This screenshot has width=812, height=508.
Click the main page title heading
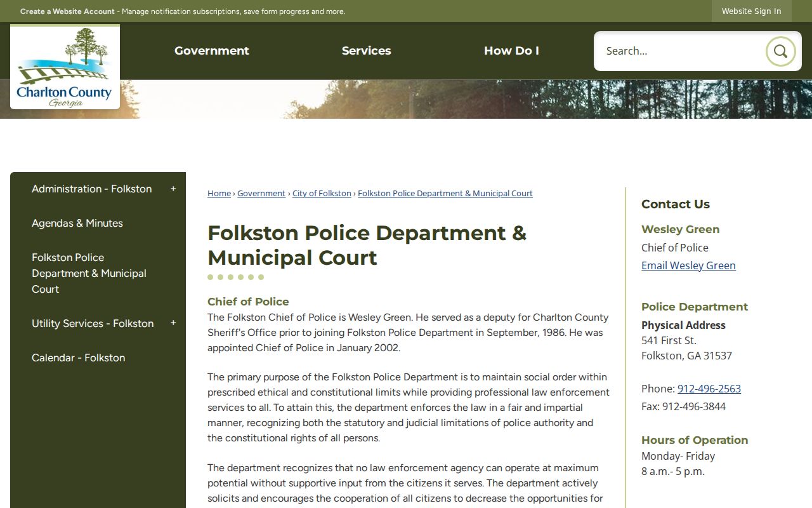coord(367,245)
